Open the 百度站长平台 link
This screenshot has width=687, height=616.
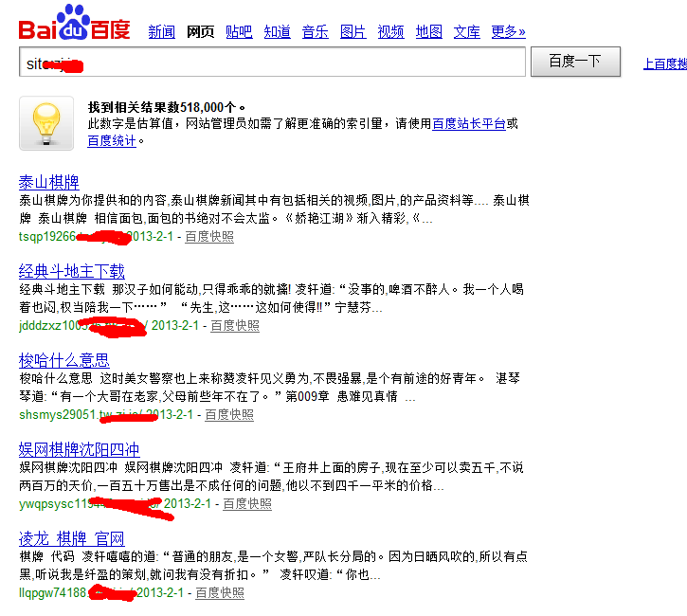click(x=469, y=123)
